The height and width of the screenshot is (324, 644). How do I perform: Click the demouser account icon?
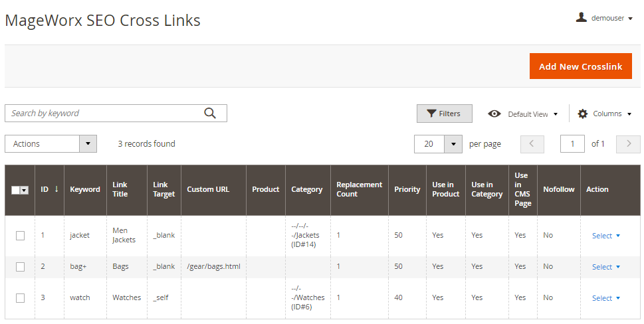pos(582,18)
